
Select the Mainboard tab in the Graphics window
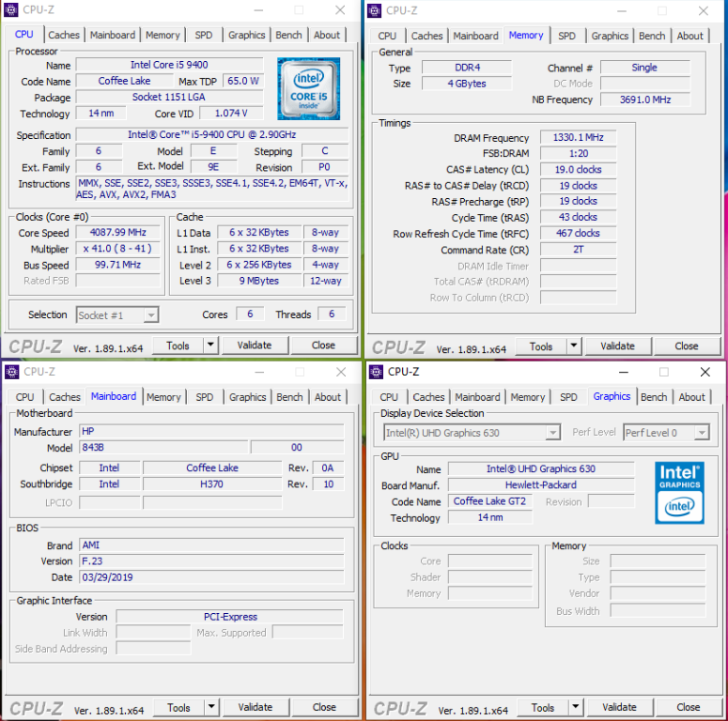click(x=477, y=397)
